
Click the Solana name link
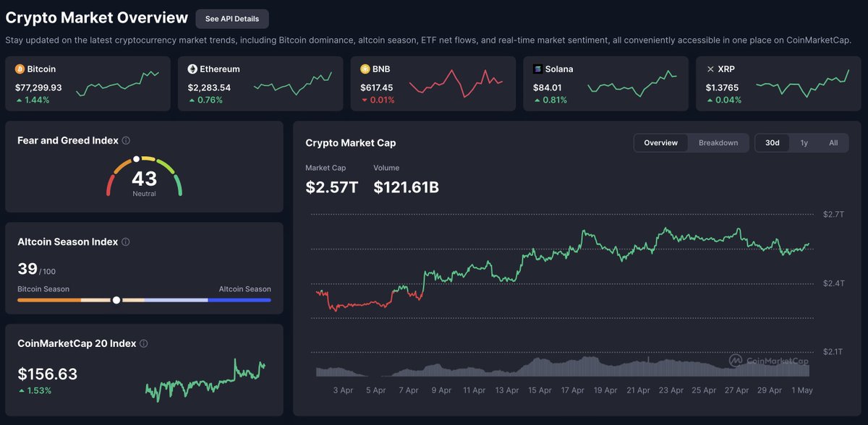tap(559, 69)
